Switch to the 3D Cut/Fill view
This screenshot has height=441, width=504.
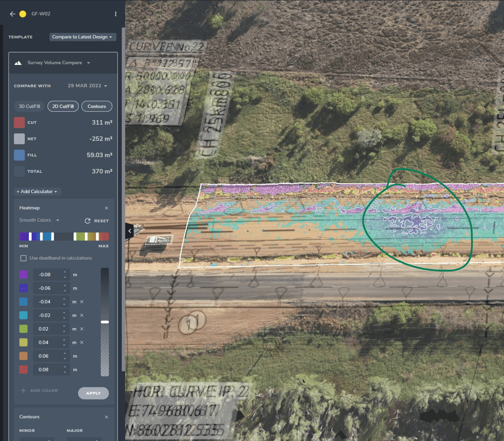29,106
